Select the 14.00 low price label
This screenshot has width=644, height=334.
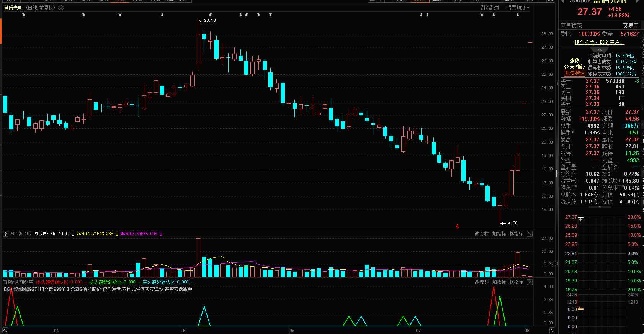512,223
